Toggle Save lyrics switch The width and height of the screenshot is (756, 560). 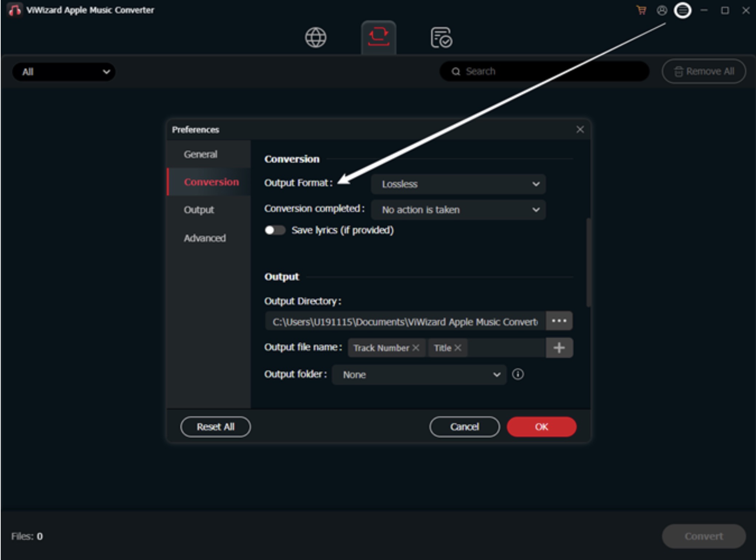coord(275,230)
